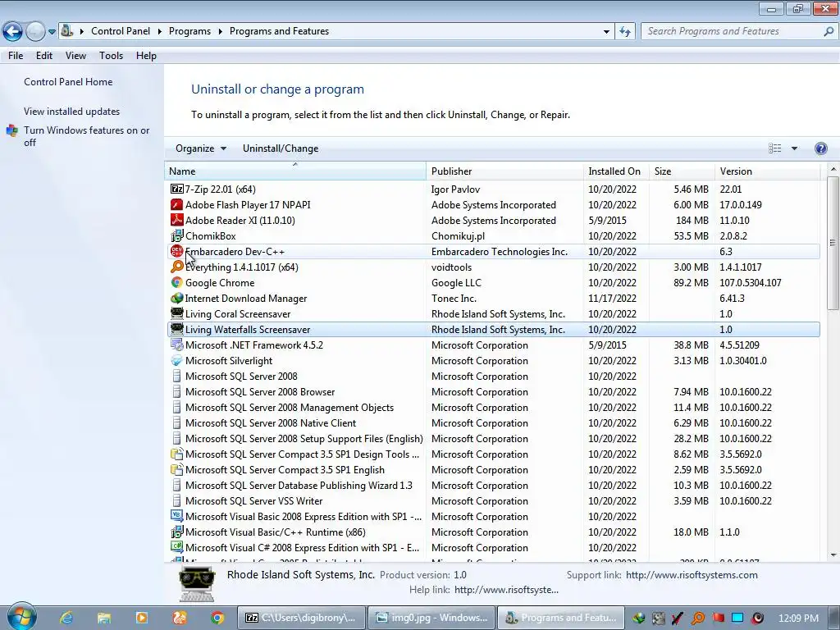Click the SQL Server Compact Design Tools icon
Viewport: 840px width, 630px height.
pos(176,454)
